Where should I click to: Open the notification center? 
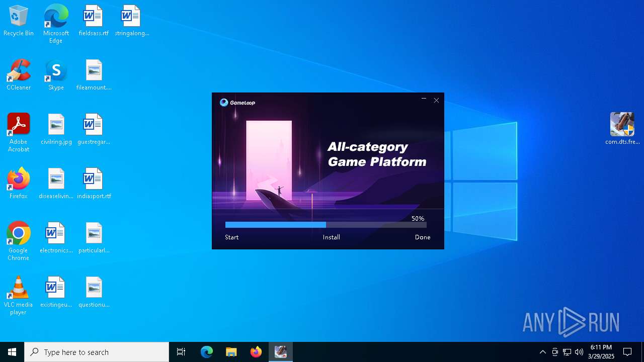(x=627, y=352)
